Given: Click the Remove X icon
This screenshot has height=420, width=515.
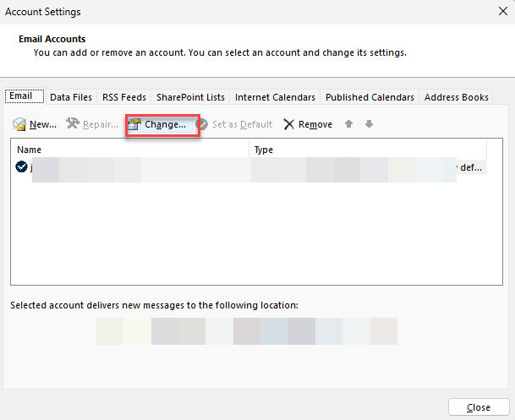Looking at the screenshot, I should coord(289,124).
